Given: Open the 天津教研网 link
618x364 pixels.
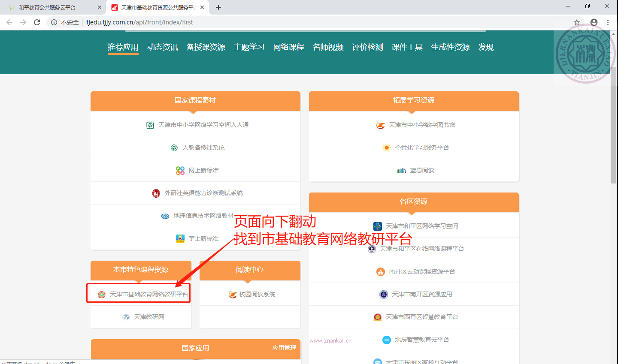Looking at the screenshot, I should click(149, 317).
